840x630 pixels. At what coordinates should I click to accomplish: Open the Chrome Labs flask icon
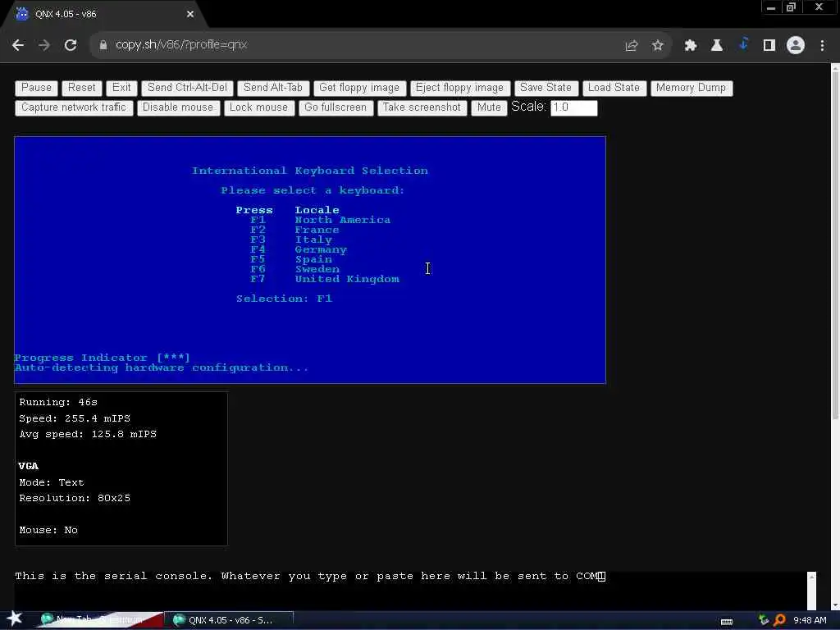point(716,46)
